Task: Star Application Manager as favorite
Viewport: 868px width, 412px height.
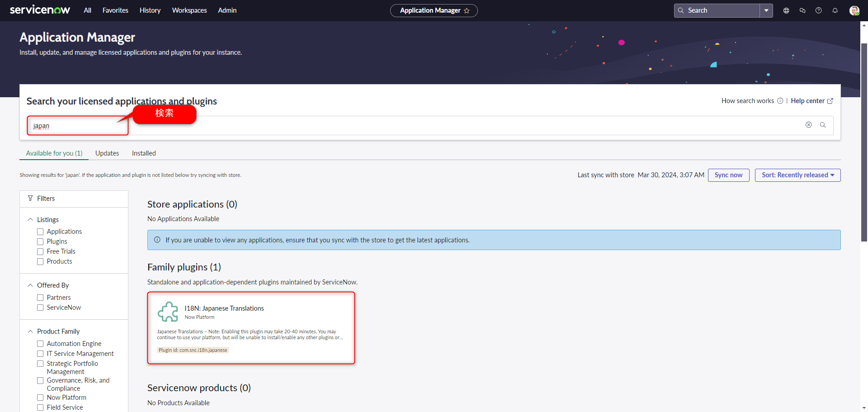Action: coord(467,10)
